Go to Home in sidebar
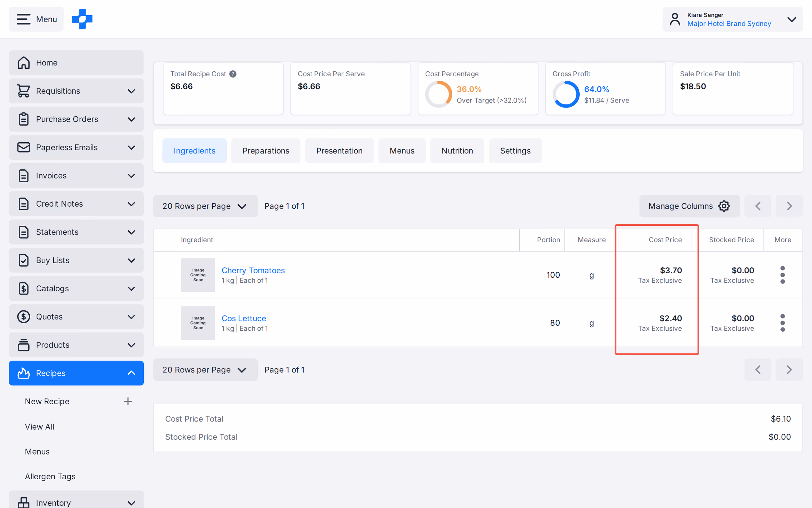 coord(76,63)
